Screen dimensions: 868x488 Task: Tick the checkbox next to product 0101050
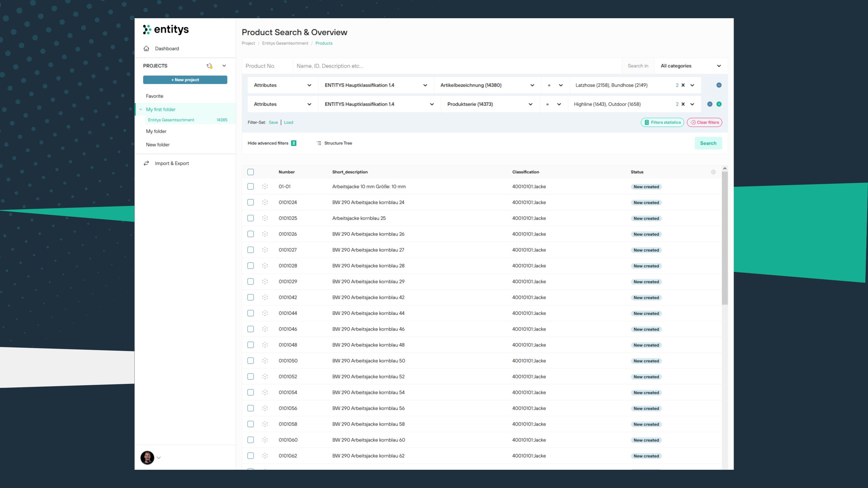pos(251,361)
